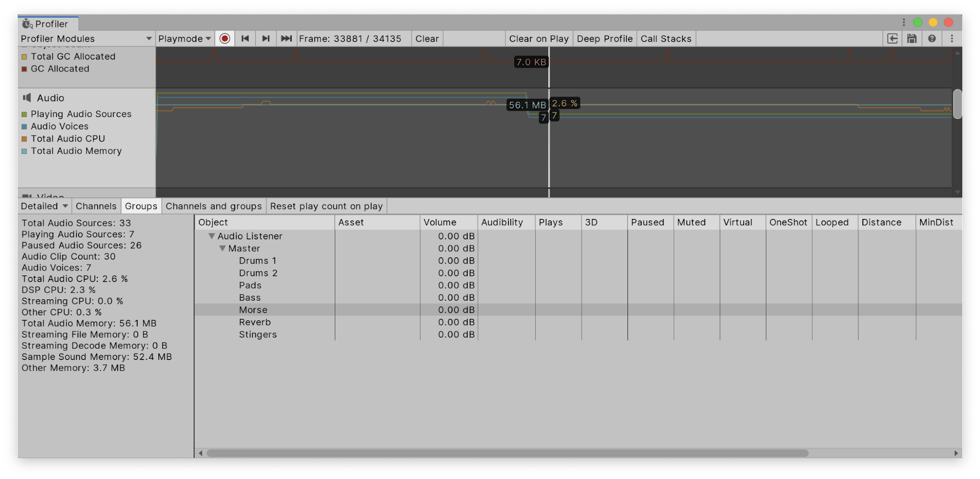Click the Muted column header

[697, 222]
